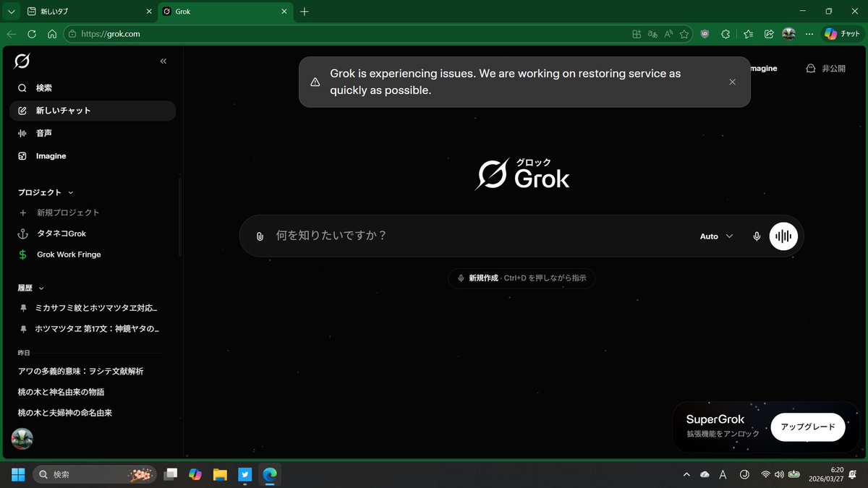The height and width of the screenshot is (488, 868).
Task: Start a 新しいチャット from the sidebar
Action: (x=93, y=111)
